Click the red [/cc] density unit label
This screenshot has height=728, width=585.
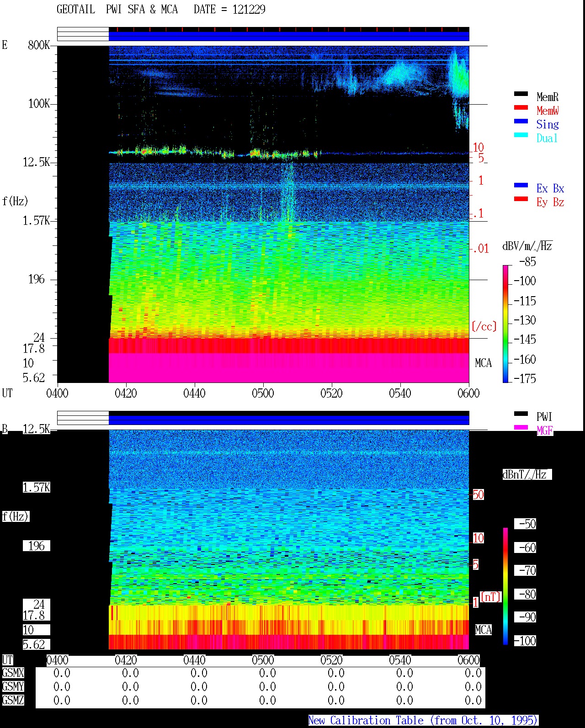point(484,326)
